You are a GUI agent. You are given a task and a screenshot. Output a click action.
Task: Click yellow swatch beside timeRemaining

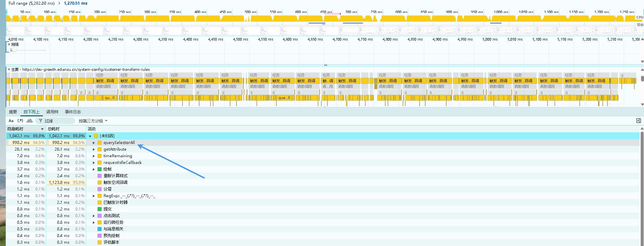pos(100,156)
